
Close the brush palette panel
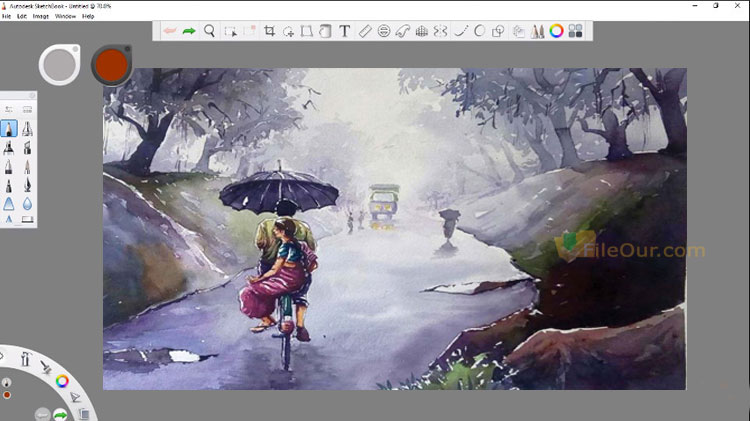click(32, 96)
